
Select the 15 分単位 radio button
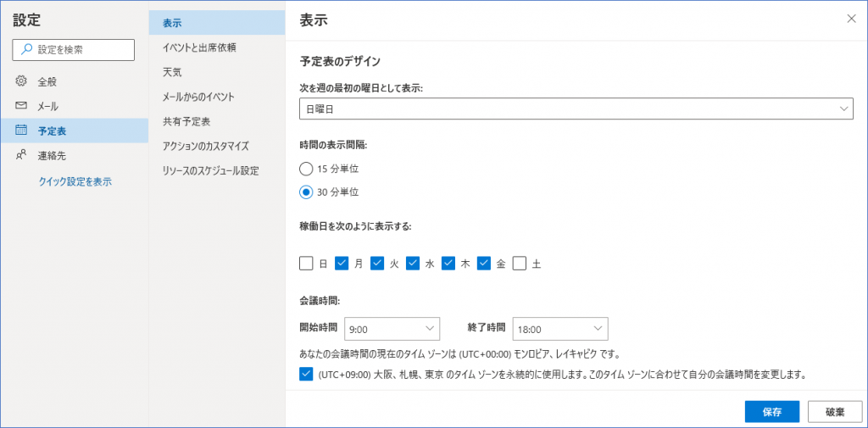click(x=305, y=169)
